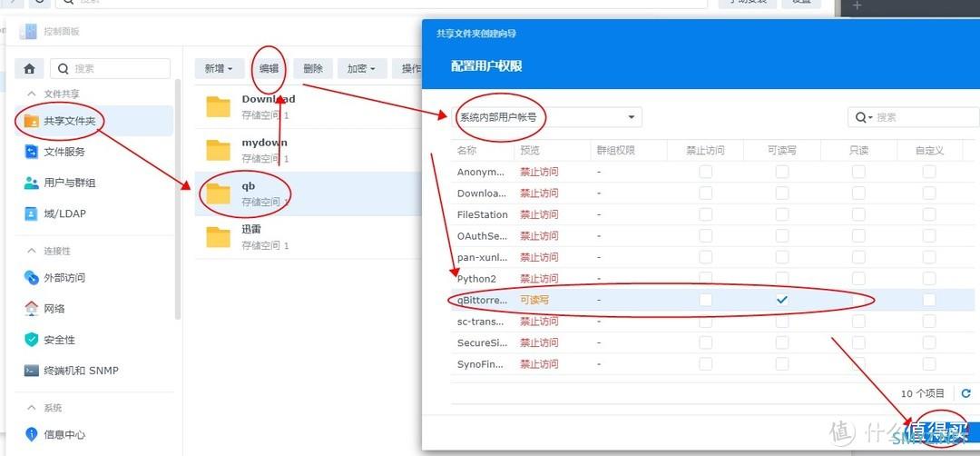Viewport: 980px width, 456px height.
Task: Click the Download shared folder icon
Action: [x=218, y=107]
